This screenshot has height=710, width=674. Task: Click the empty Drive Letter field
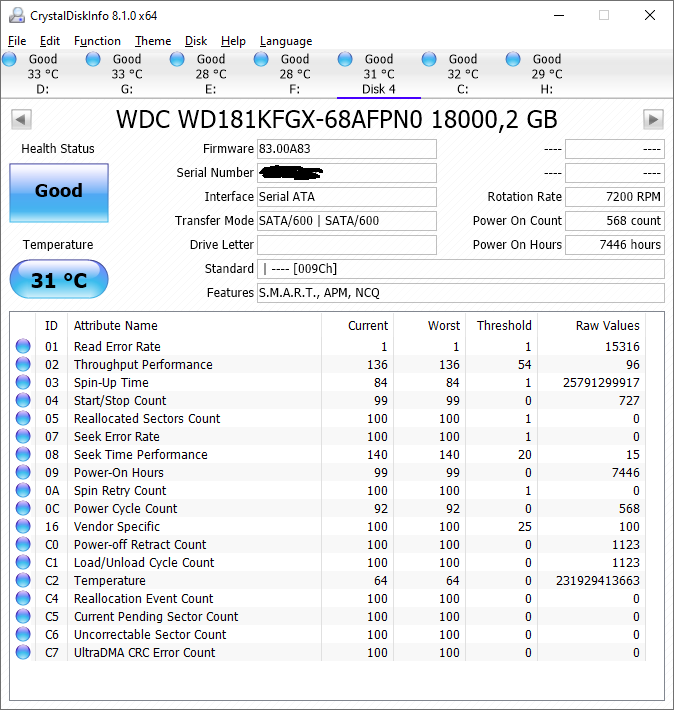point(347,245)
